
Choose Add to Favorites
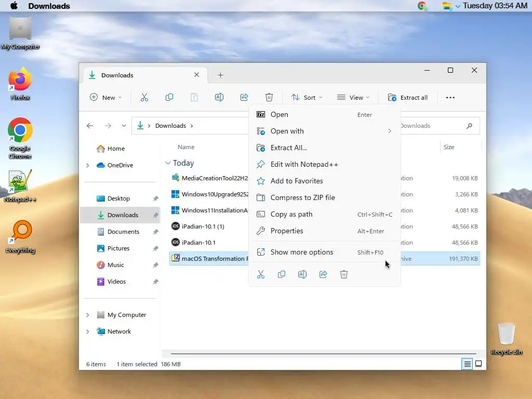coord(324,181)
